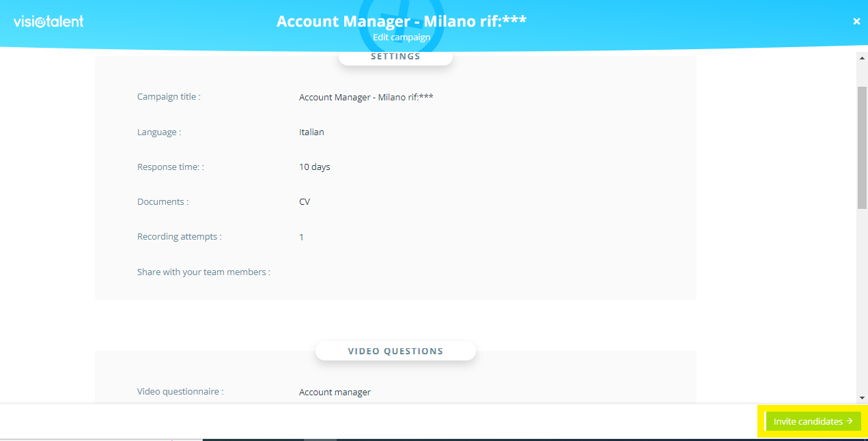
Task: Click the scrollbar up arrow
Action: [x=862, y=57]
